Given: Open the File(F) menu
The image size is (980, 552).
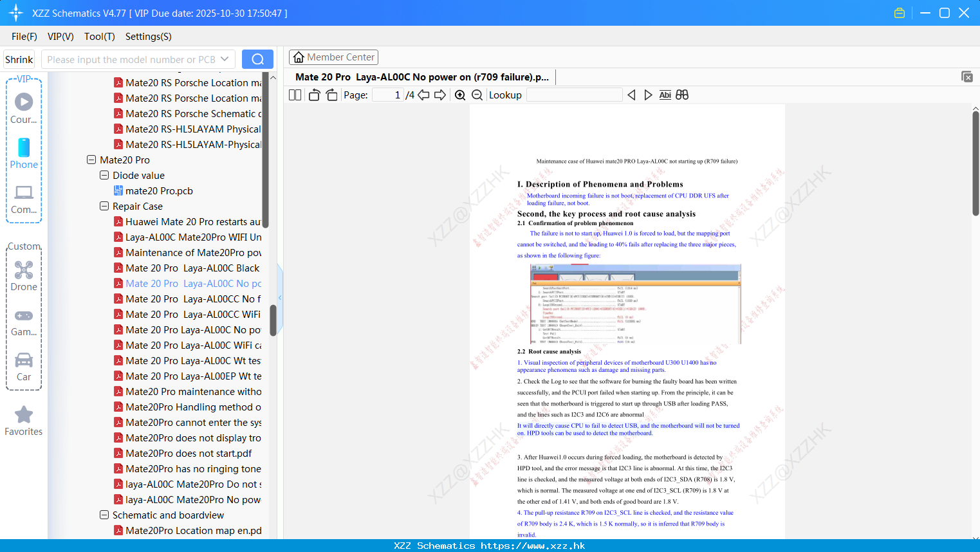Looking at the screenshot, I should pyautogui.click(x=24, y=36).
